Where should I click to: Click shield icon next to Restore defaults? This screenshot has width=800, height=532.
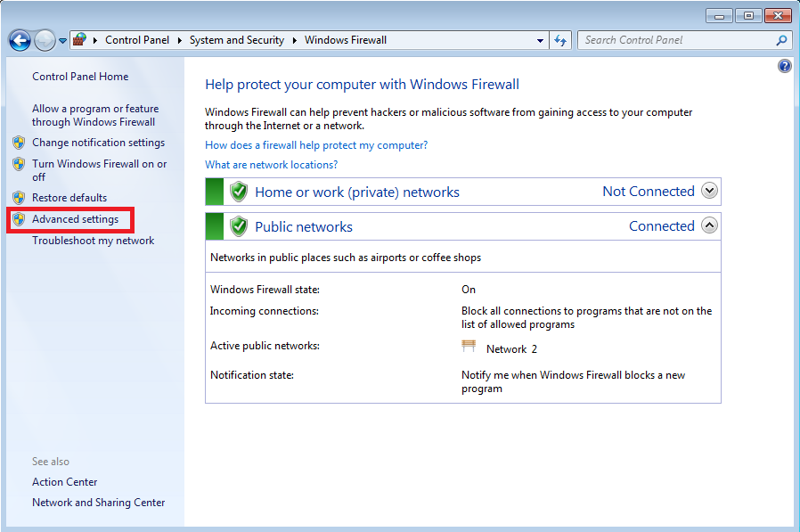[x=19, y=198]
